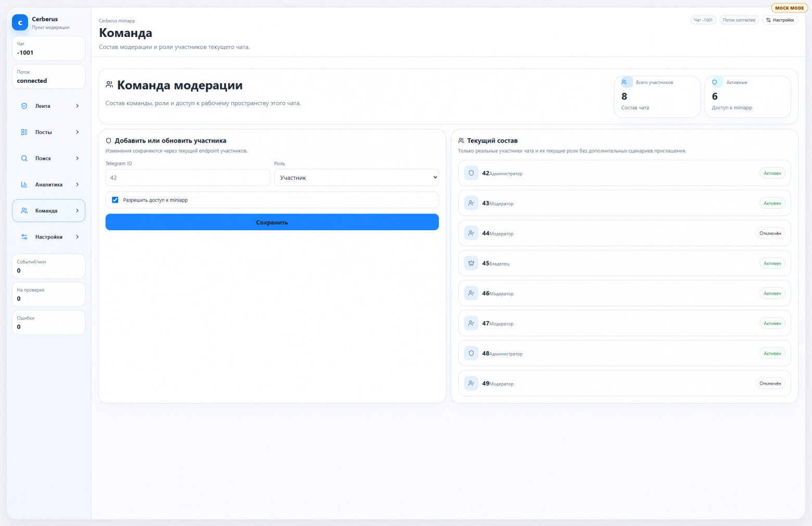Click the user icon of member 44
This screenshot has width=812, height=526.
point(471,233)
